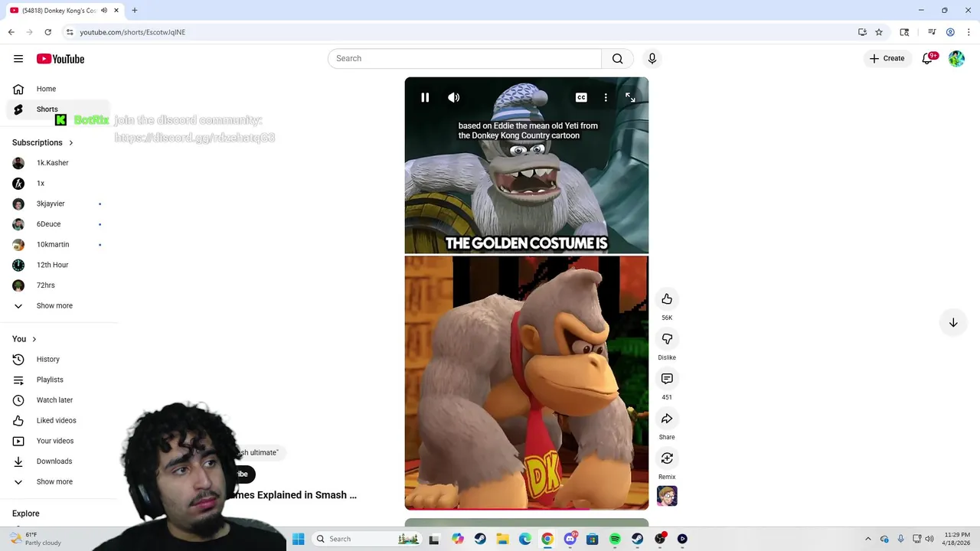Expand the Subscriptions section
980x551 pixels.
click(x=43, y=142)
